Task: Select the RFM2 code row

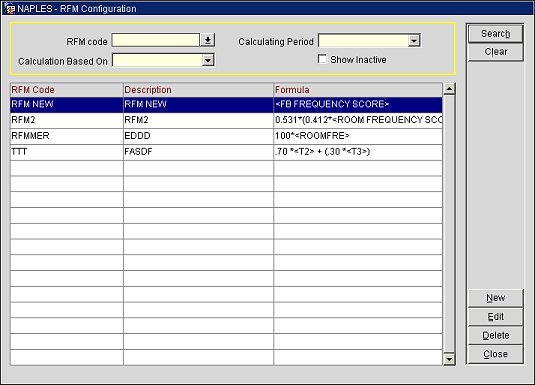Action: coord(67,120)
